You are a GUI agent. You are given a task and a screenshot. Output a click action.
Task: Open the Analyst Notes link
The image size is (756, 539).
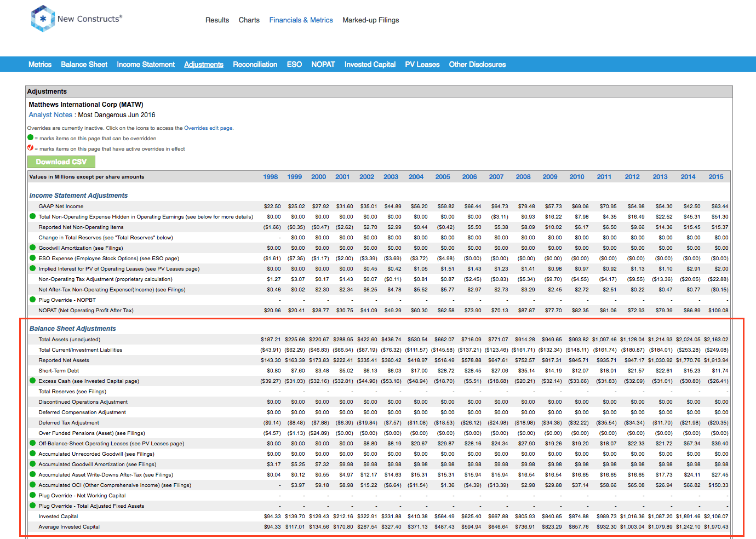(50, 115)
